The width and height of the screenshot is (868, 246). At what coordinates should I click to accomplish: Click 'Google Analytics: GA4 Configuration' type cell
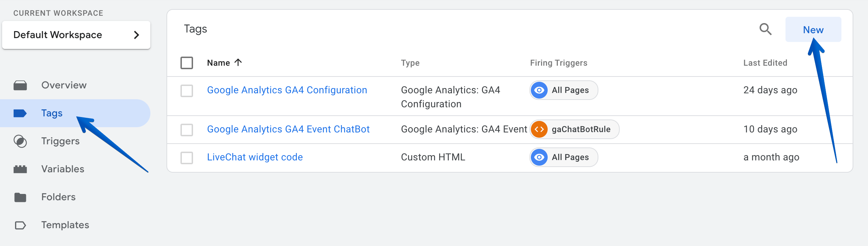[x=450, y=97]
